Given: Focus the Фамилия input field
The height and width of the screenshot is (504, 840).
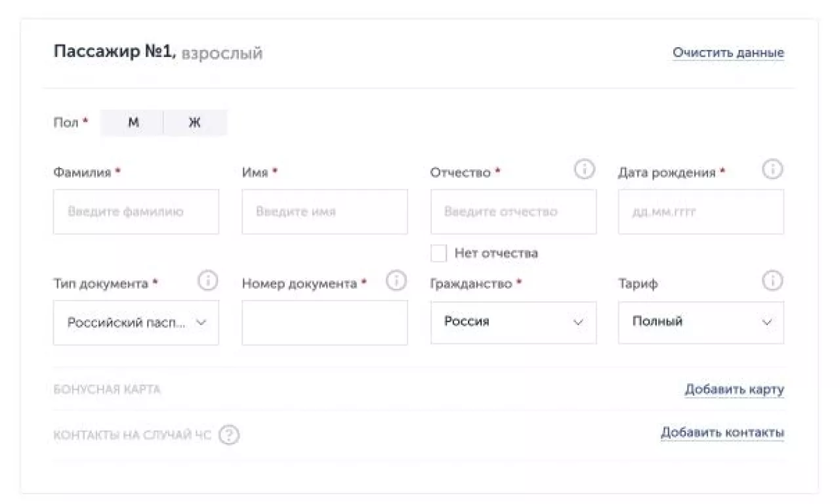Looking at the screenshot, I should (x=136, y=212).
